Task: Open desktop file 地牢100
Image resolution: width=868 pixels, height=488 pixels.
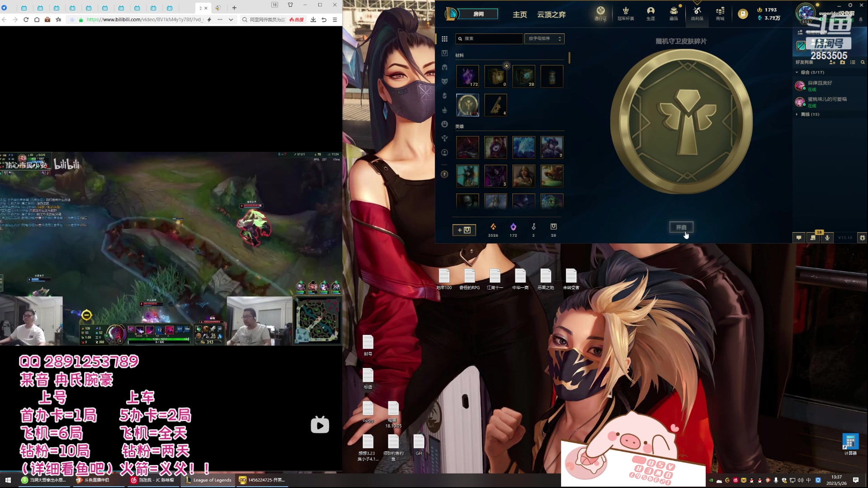Action: click(444, 279)
